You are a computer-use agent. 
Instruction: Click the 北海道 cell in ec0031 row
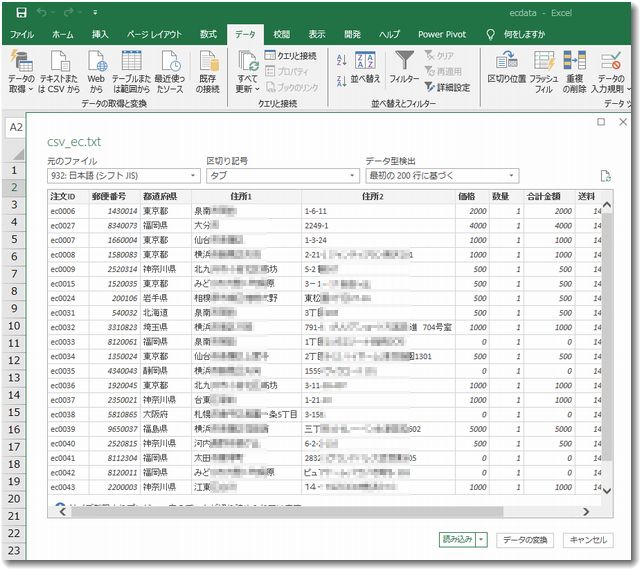[166, 313]
